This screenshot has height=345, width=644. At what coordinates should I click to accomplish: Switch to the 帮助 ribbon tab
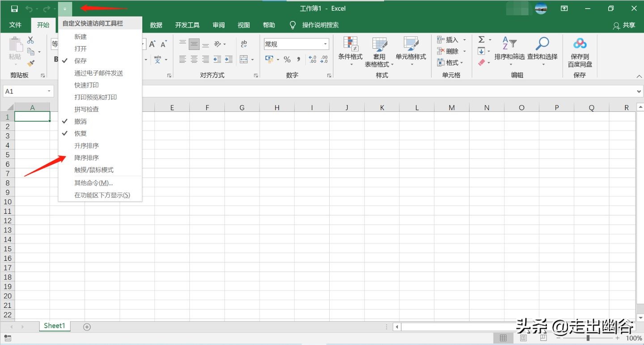point(269,25)
